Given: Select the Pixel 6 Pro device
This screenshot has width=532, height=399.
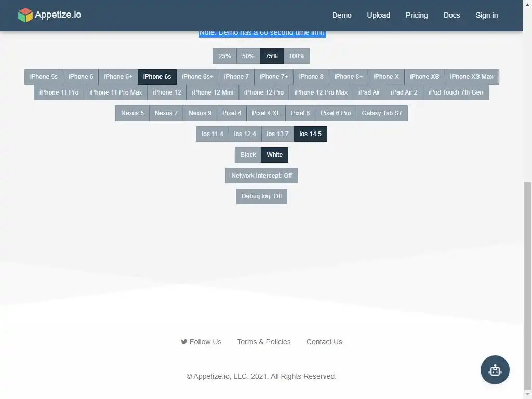Looking at the screenshot, I should tap(336, 113).
